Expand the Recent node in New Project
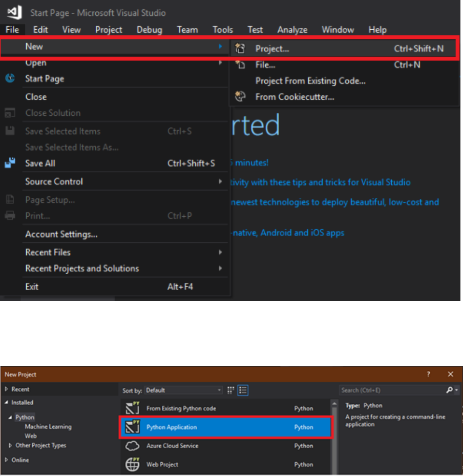 6,389
